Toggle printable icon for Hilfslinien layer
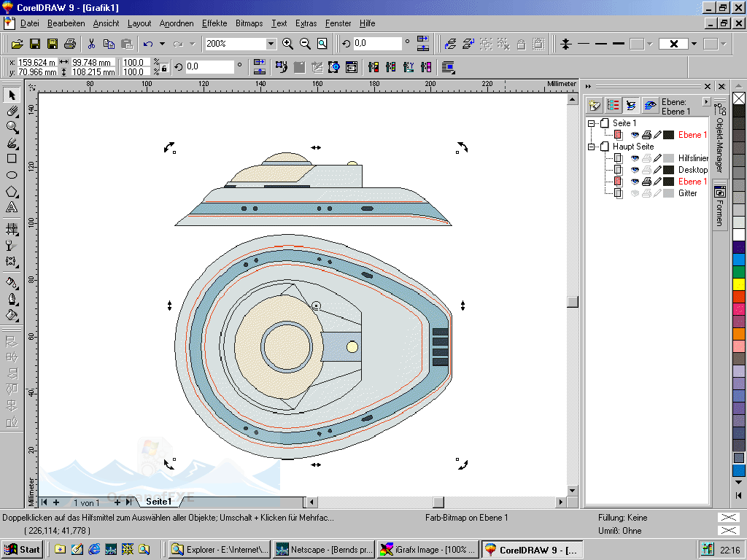747x560 pixels. (x=646, y=158)
